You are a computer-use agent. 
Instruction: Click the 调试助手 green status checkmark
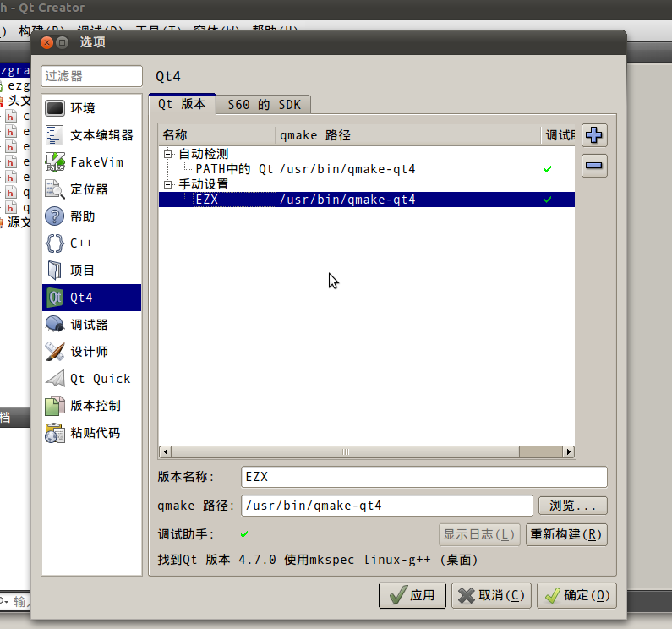pos(244,534)
